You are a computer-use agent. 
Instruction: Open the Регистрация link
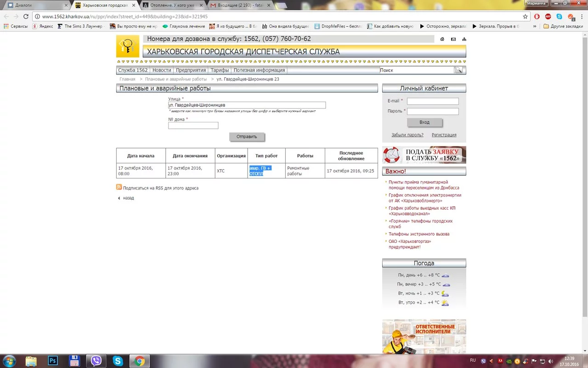(x=444, y=135)
